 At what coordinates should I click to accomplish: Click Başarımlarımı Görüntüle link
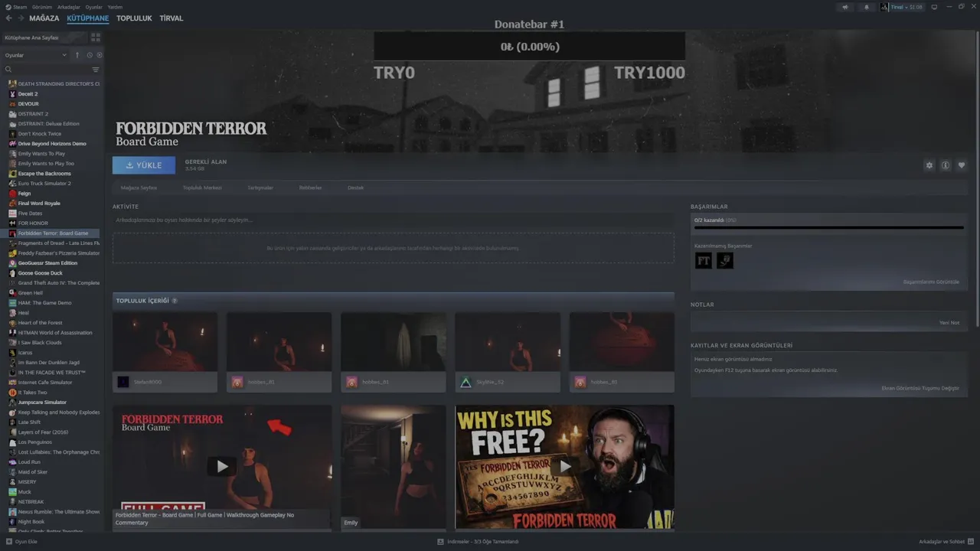pos(931,282)
